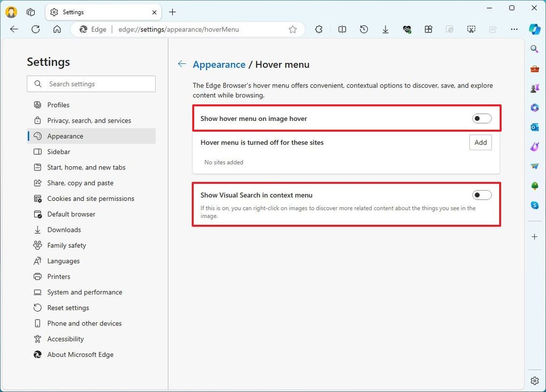The height and width of the screenshot is (392, 546).
Task: Open split screen view
Action: (342, 29)
